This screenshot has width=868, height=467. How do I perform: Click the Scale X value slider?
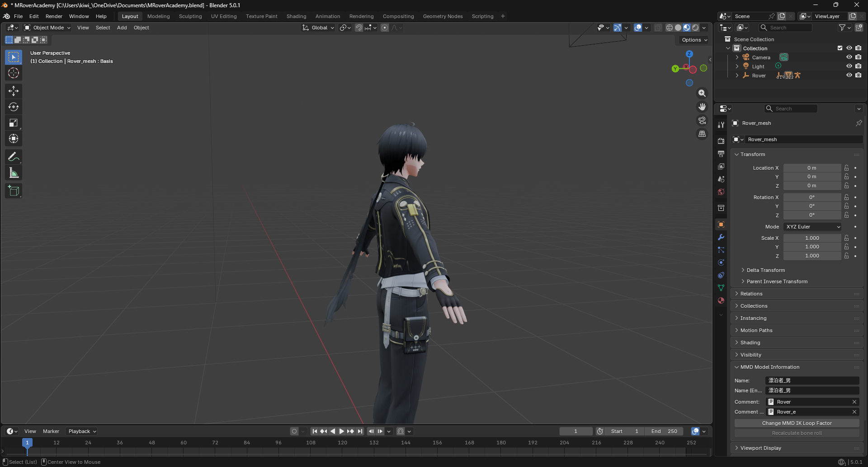[x=812, y=238]
